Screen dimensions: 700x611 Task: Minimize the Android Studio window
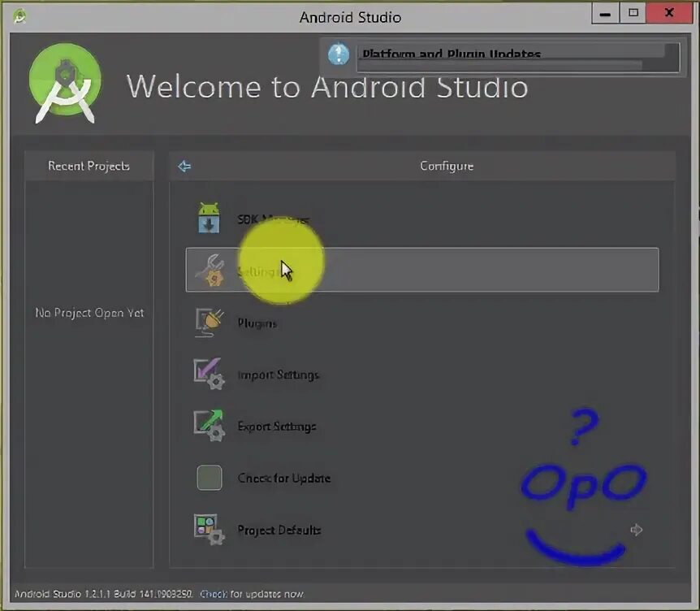(605, 13)
